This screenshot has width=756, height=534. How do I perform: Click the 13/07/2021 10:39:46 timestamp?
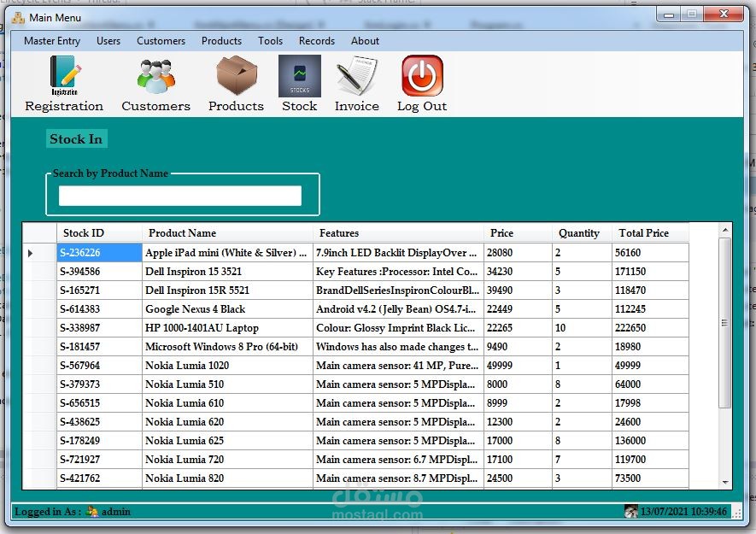683,511
